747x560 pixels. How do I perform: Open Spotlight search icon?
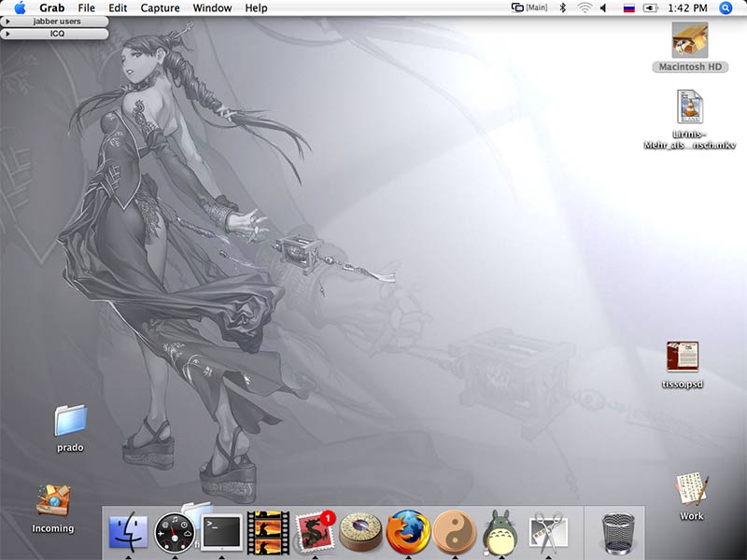click(726, 7)
